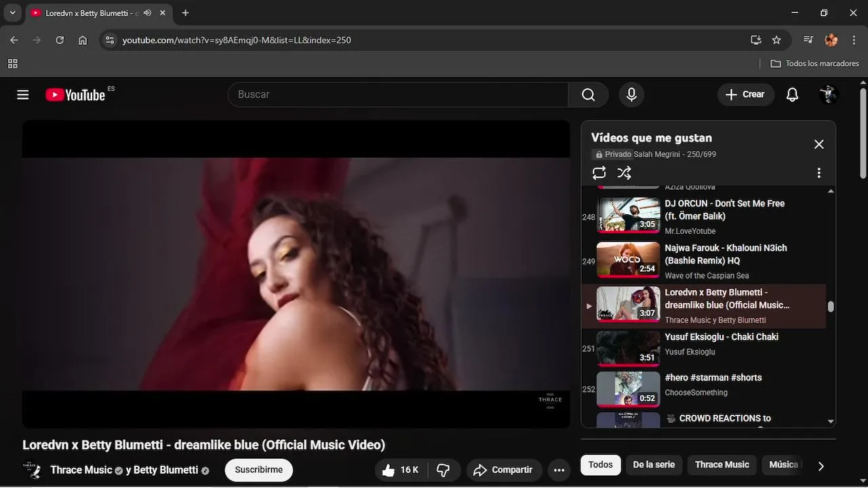Screen dimensions: 868x488
Task: Go to YouTube home via logo
Action: [75, 95]
